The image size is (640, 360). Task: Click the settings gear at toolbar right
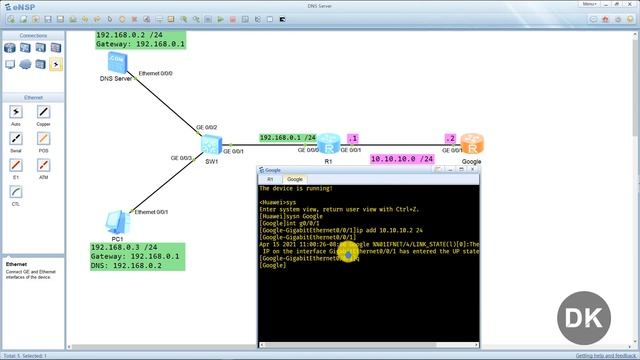(618, 19)
